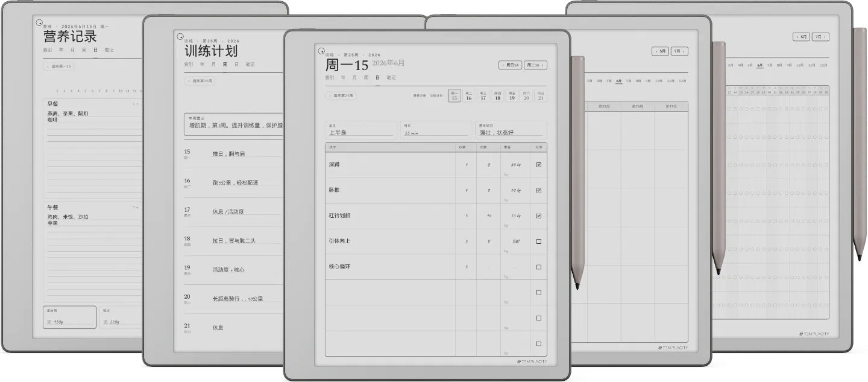Switch to 月 tab on the 训练计划 page
Viewport: 868px width, 382px height.
click(213, 64)
